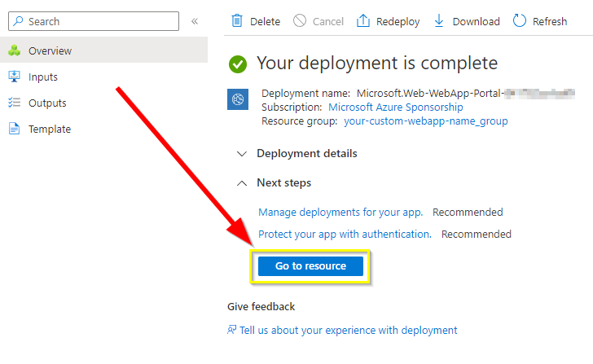593x364 pixels.
Task: Expand the Deployment details chevron
Action: coord(242,153)
